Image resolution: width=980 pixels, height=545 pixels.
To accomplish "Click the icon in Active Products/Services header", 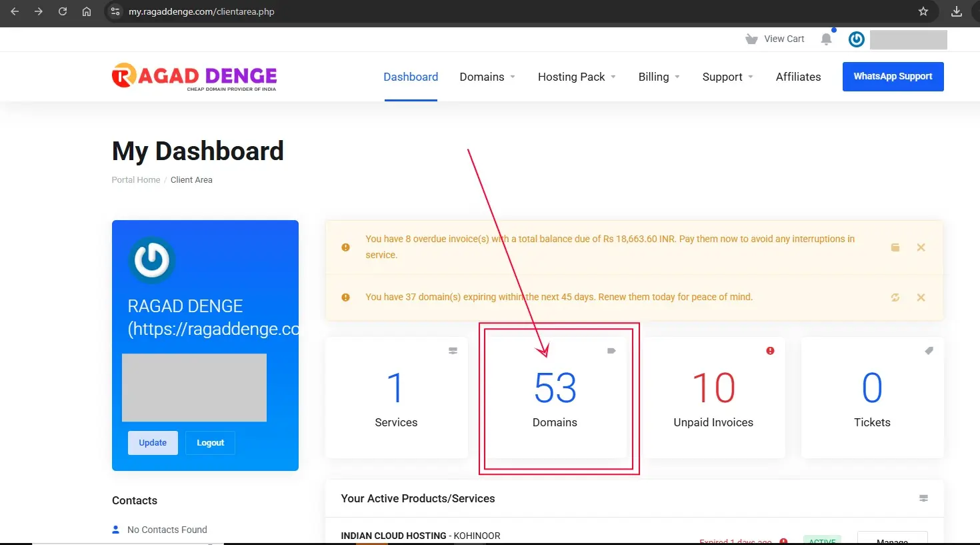I will click(x=923, y=498).
